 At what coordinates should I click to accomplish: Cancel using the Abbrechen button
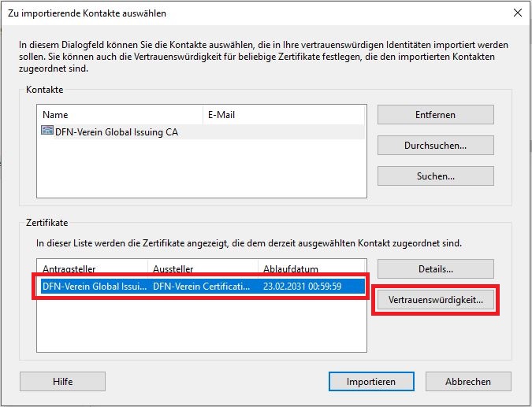tap(470, 382)
